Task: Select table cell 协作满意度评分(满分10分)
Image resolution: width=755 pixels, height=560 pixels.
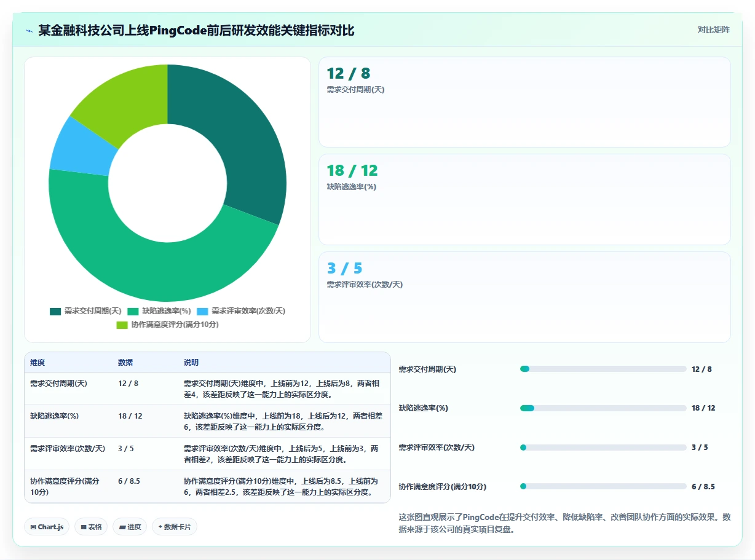Action: coord(68,486)
